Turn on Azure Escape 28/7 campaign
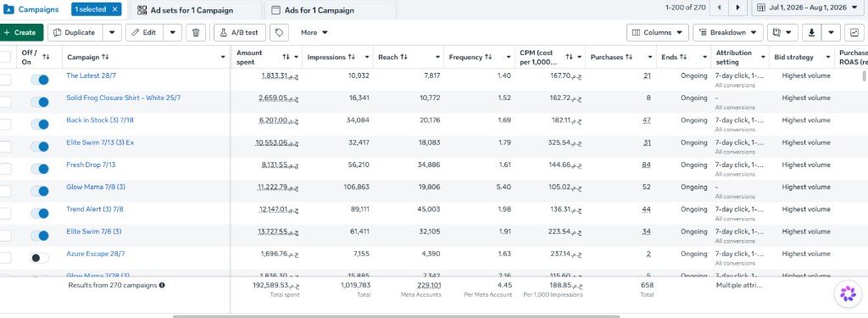Image resolution: width=868 pixels, height=318 pixels. point(39,258)
